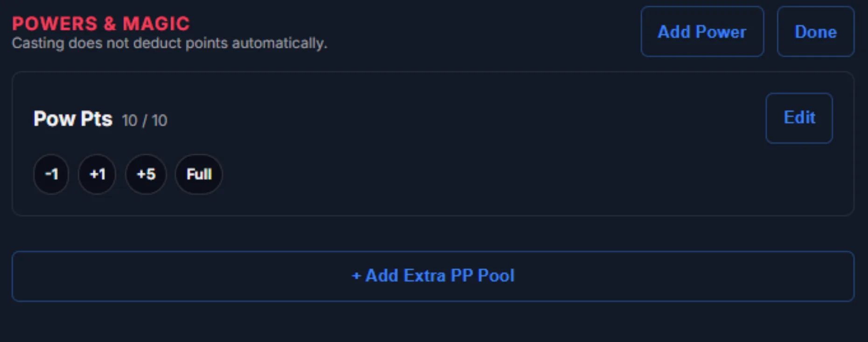Subtract one power point with -1
The height and width of the screenshot is (342, 868).
tap(51, 174)
